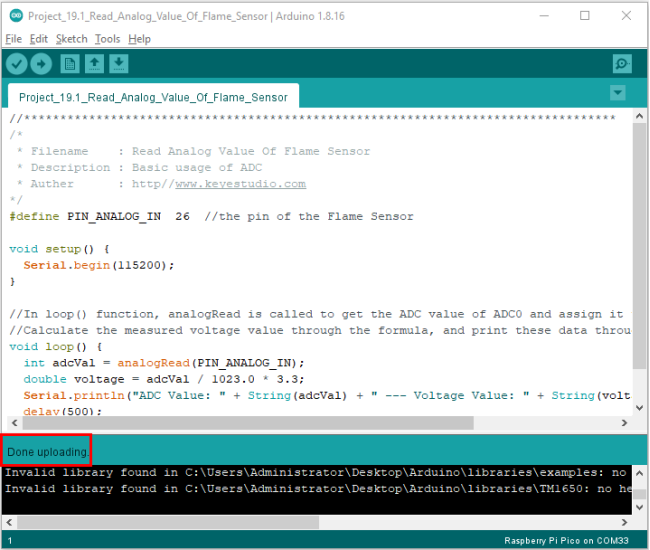
Task: Click the '#define PIN_ANALOG_IN 26' line
Action: [x=211, y=216]
